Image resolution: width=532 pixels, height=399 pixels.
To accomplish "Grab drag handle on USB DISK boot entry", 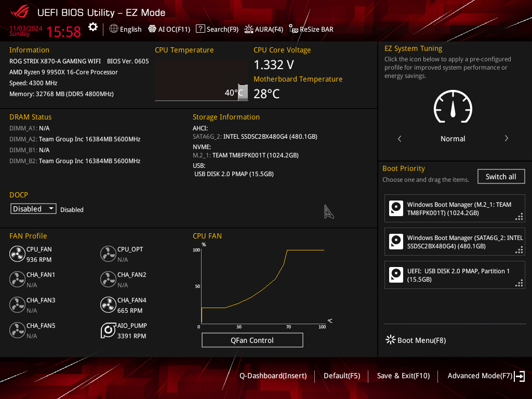I will [520, 283].
